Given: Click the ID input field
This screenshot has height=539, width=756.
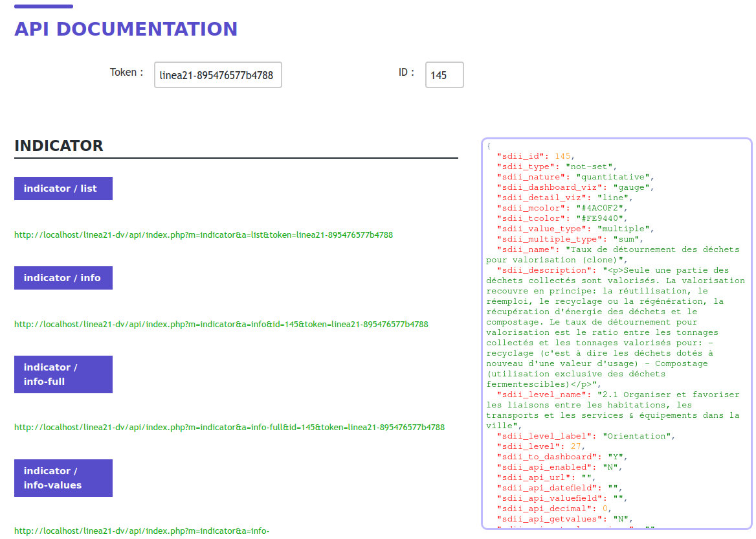Looking at the screenshot, I should [x=445, y=75].
